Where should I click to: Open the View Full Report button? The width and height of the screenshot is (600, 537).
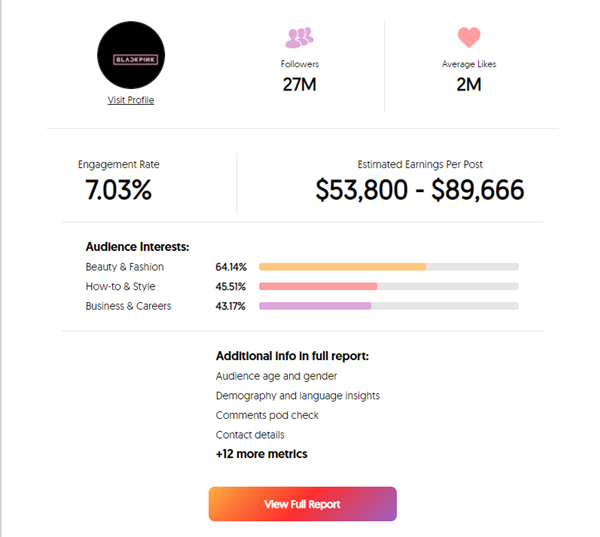[302, 504]
